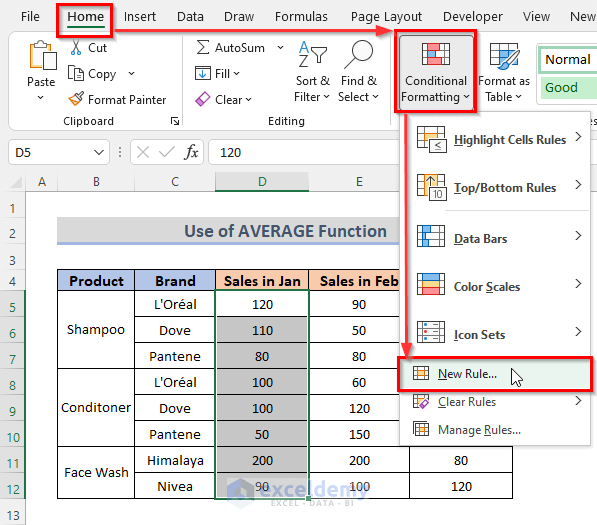Viewport: 597px width, 525px height.
Task: Select column B header
Action: (96, 182)
